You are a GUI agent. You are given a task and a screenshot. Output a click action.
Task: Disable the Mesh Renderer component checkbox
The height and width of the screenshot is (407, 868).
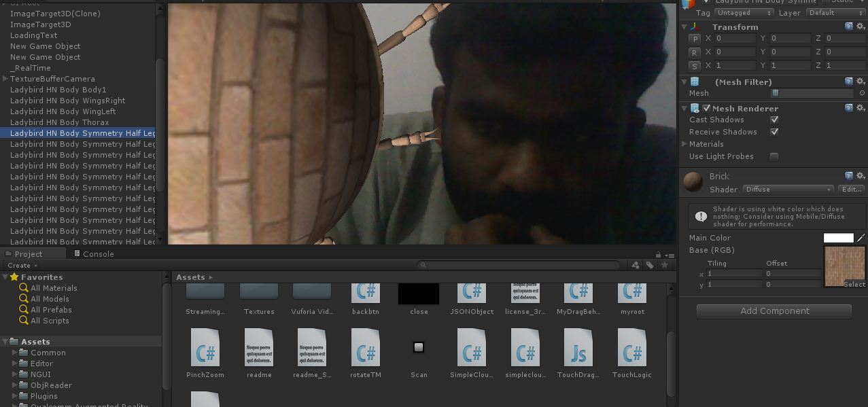707,108
